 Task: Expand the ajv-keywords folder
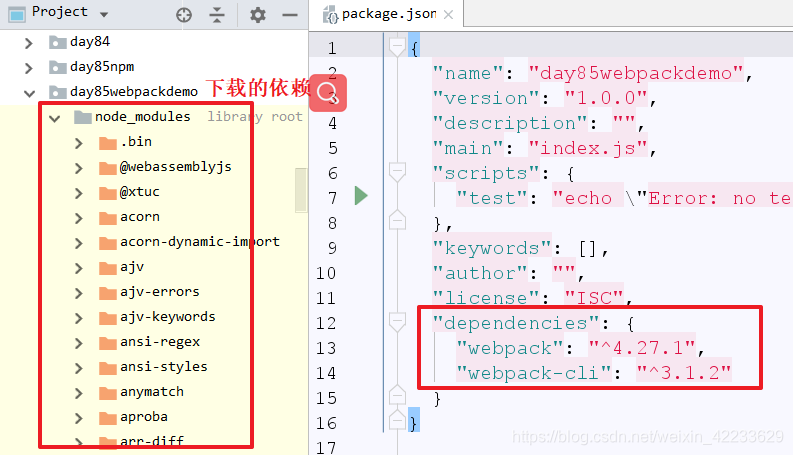coord(78,318)
